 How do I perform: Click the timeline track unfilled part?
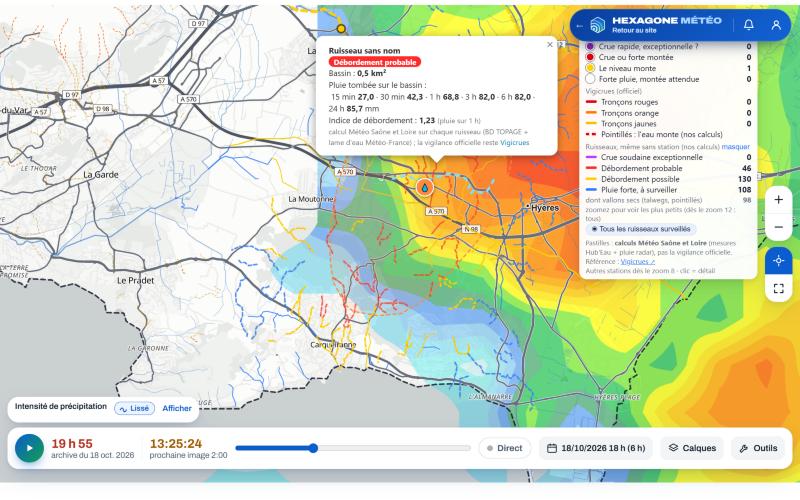click(393, 448)
